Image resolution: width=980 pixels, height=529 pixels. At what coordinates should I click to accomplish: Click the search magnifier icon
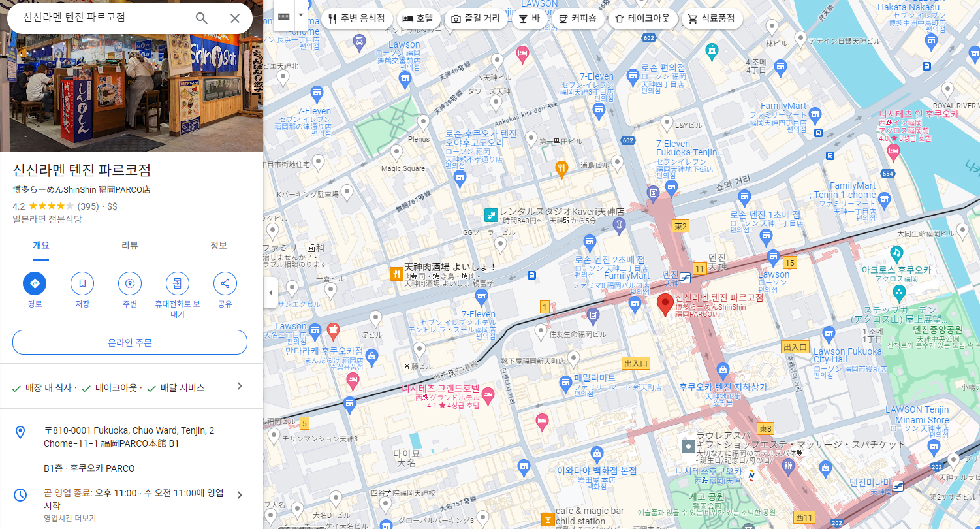(202, 18)
